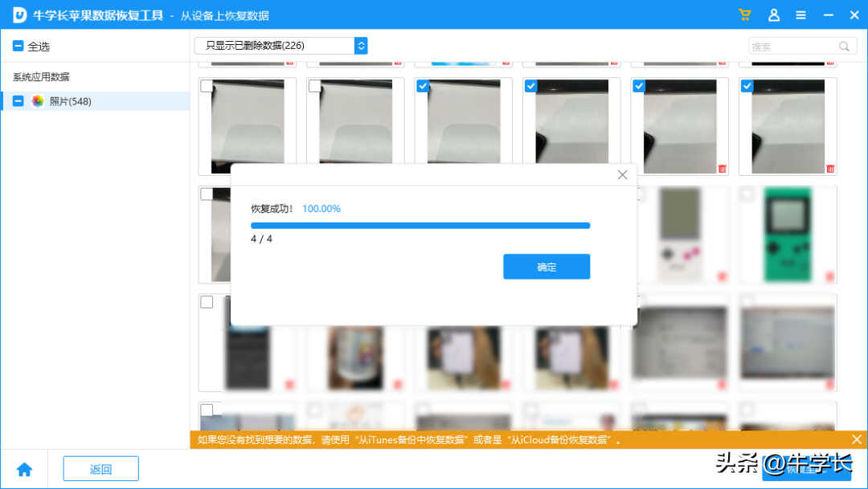Confirm with the 确定 button

tap(547, 267)
